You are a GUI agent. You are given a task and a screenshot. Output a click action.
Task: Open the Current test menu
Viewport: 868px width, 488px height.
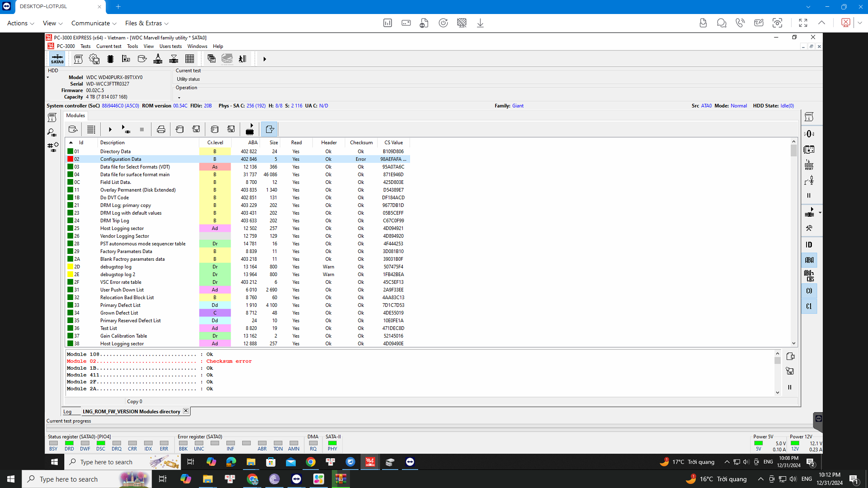[x=108, y=46]
